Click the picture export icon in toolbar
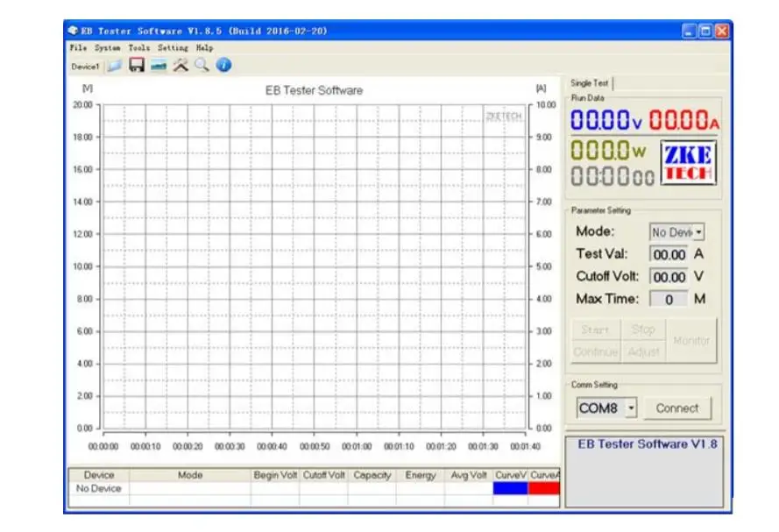Image resolution: width=779 pixels, height=532 pixels. pos(159,66)
